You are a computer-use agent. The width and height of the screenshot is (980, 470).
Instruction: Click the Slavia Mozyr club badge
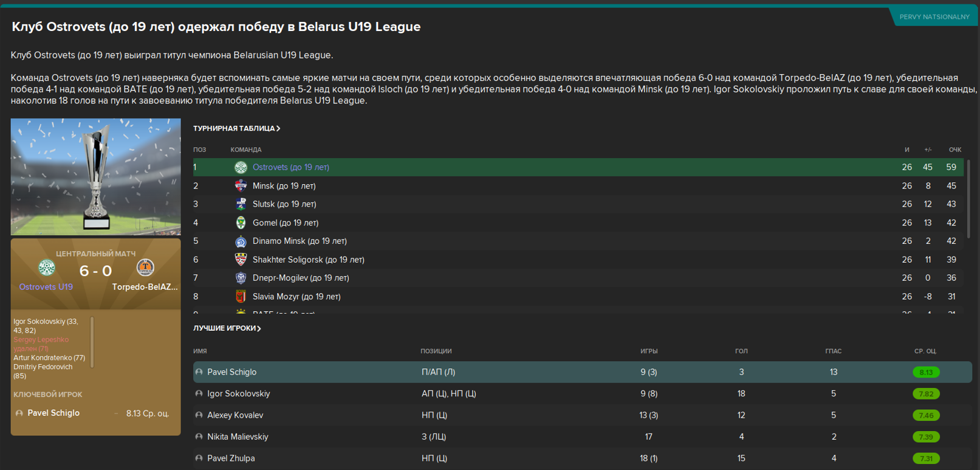tap(241, 297)
